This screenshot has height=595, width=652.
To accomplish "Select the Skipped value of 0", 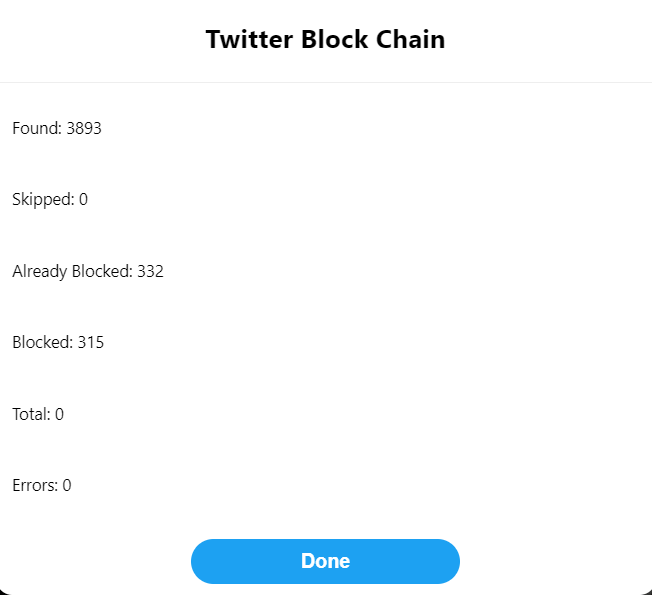I will click(83, 200).
